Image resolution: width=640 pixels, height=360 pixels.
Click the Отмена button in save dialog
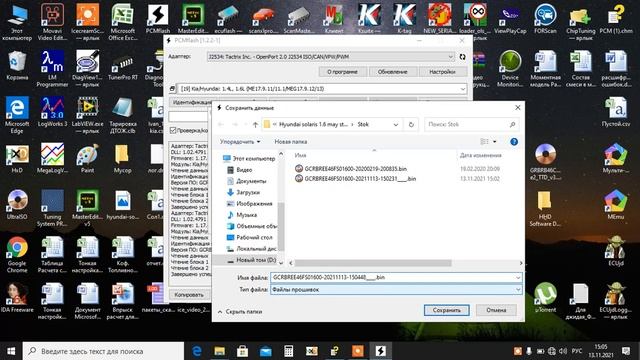pos(496,310)
